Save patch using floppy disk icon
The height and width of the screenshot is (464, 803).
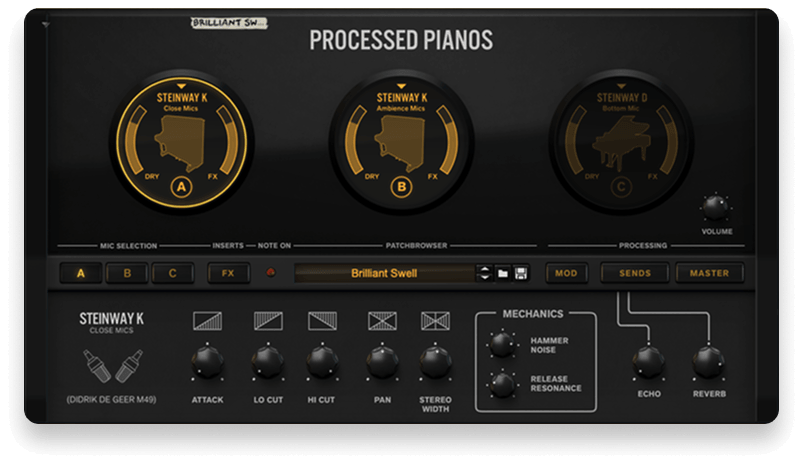click(x=521, y=273)
